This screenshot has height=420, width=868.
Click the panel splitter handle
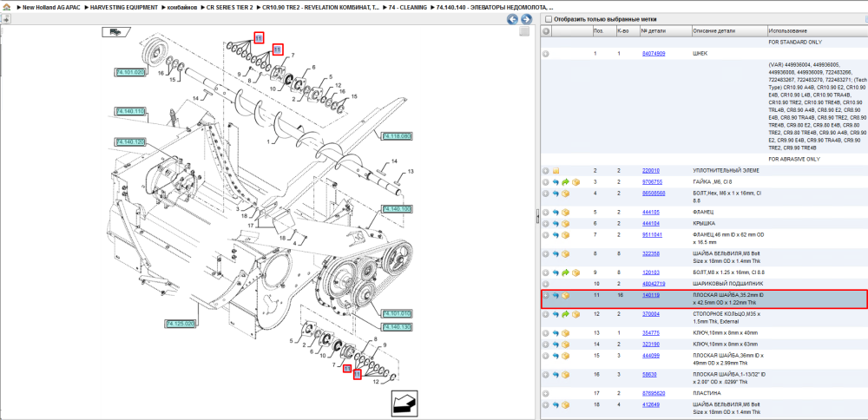pos(537,216)
